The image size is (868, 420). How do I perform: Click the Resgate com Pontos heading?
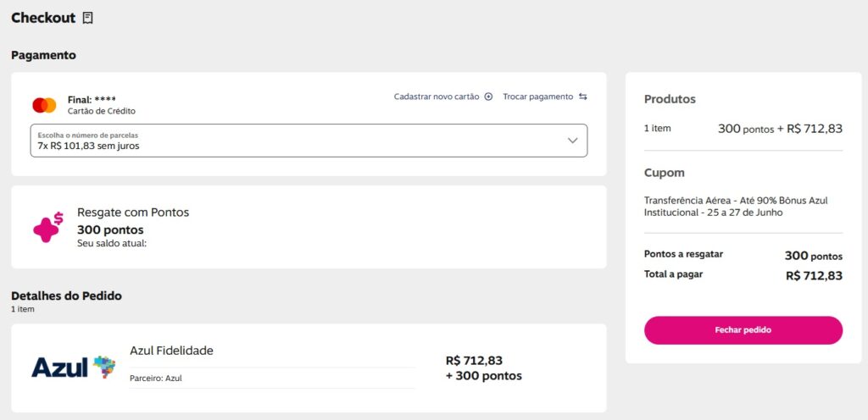(133, 213)
